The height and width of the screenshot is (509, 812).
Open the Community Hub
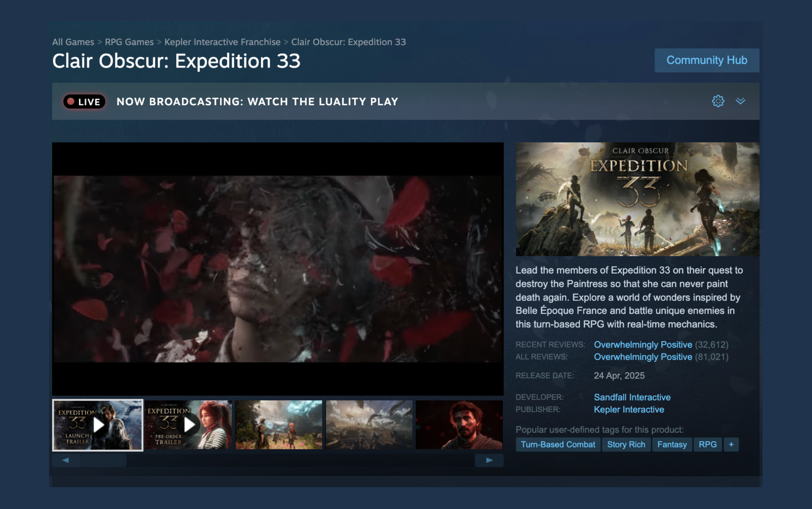point(707,60)
